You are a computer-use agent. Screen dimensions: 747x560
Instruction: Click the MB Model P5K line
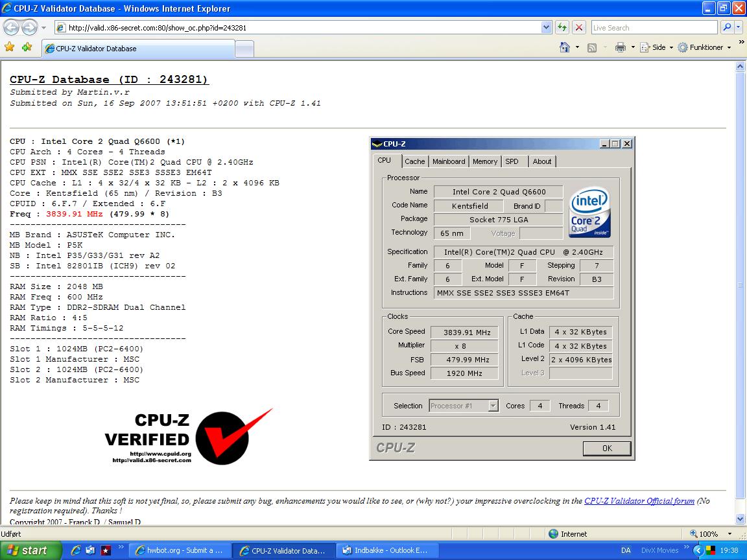[46, 245]
